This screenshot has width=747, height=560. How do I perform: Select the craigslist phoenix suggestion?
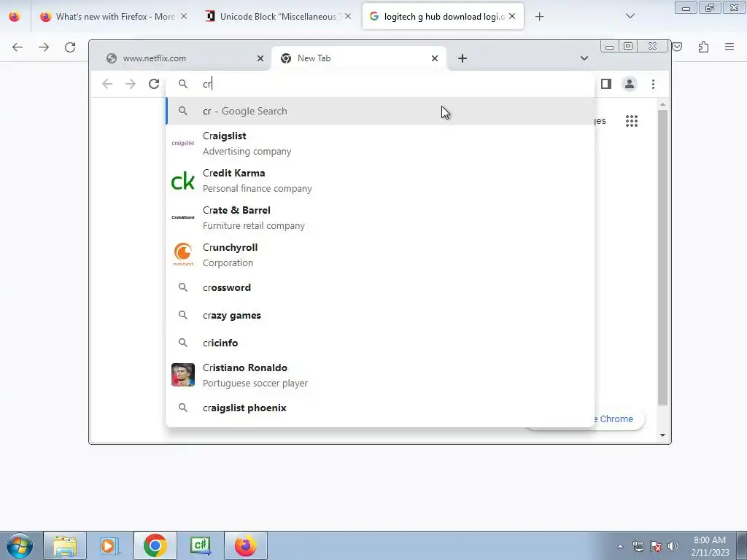tap(379, 408)
